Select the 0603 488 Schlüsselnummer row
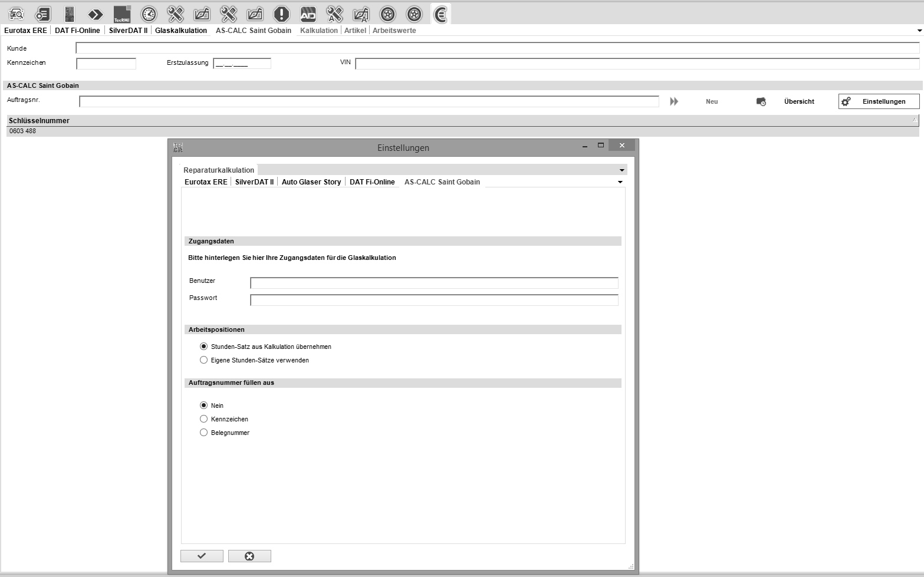The height and width of the screenshot is (577, 924). [x=463, y=131]
